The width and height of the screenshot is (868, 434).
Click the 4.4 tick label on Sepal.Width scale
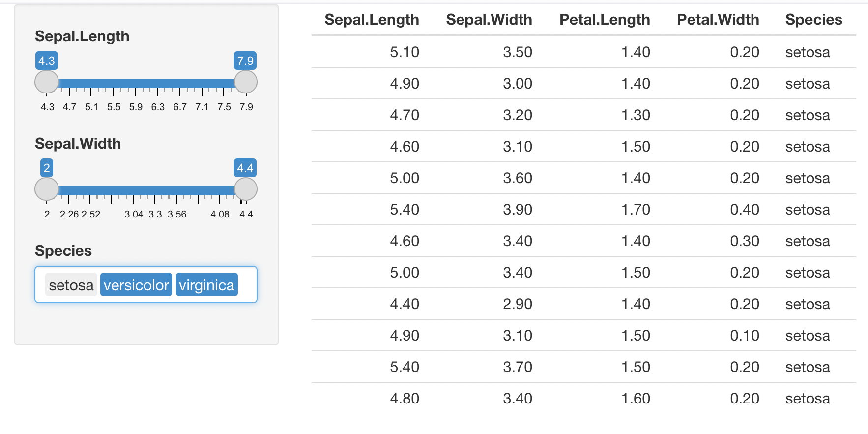[247, 214]
